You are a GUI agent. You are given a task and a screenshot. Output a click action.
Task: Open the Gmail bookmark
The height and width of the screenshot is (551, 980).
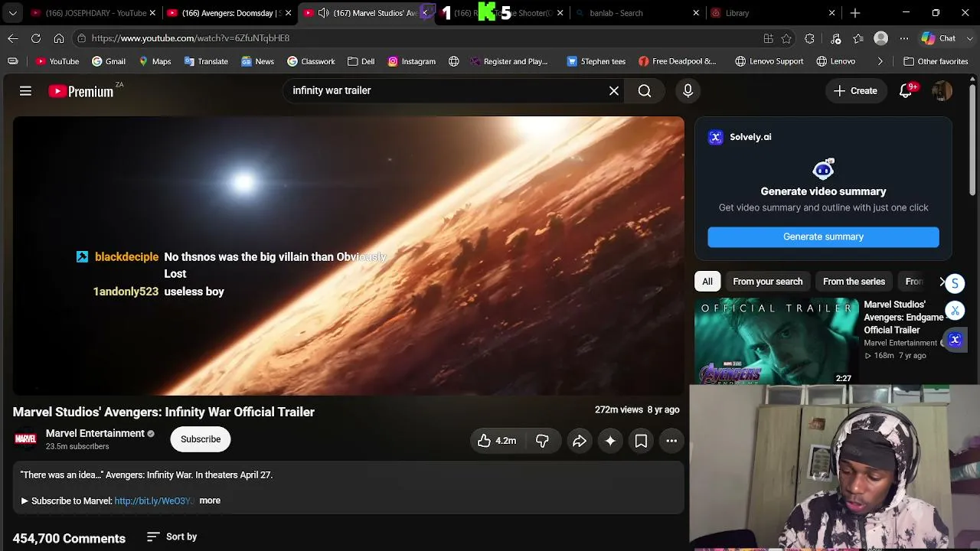pyautogui.click(x=109, y=61)
